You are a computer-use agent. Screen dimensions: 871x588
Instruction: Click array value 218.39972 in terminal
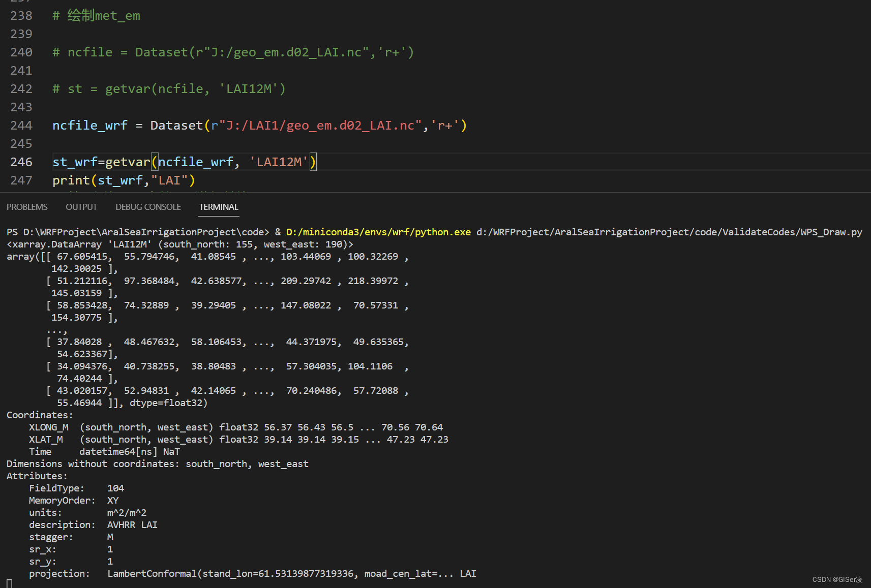(x=373, y=281)
